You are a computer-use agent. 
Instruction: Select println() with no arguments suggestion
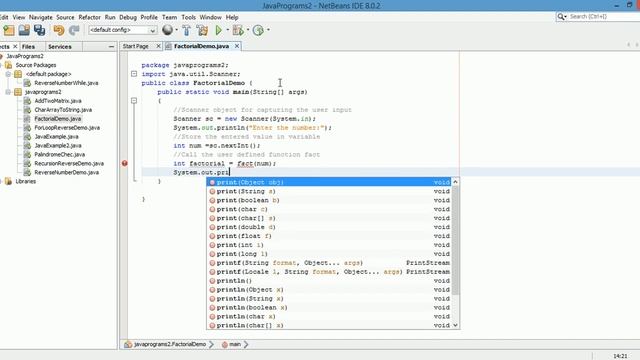pyautogui.click(x=329, y=281)
